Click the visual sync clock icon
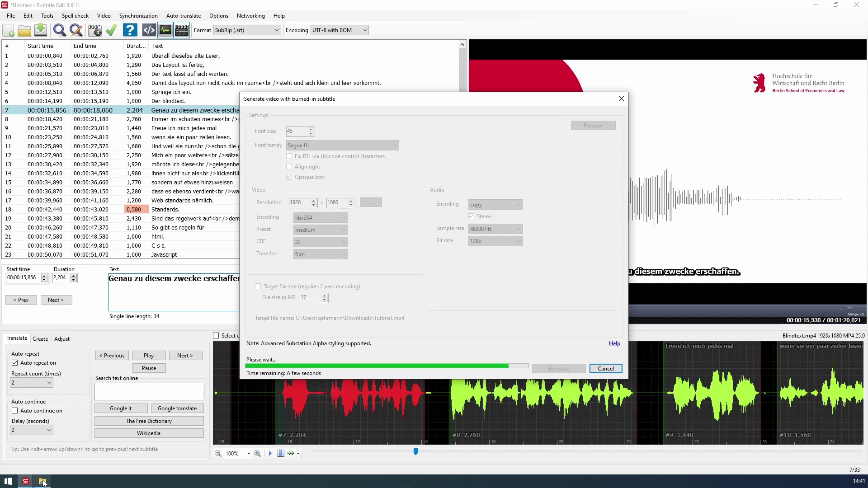The width and height of the screenshot is (868, 488). tap(94, 30)
